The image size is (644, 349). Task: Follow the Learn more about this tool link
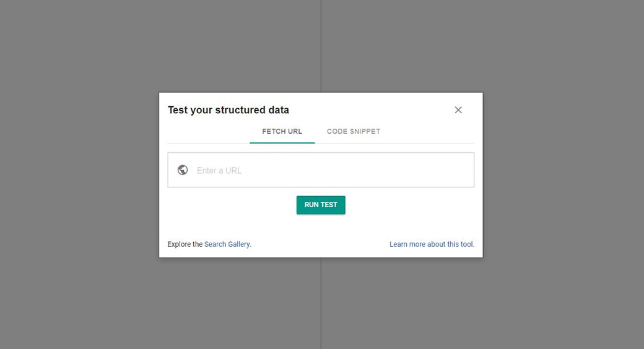432,244
